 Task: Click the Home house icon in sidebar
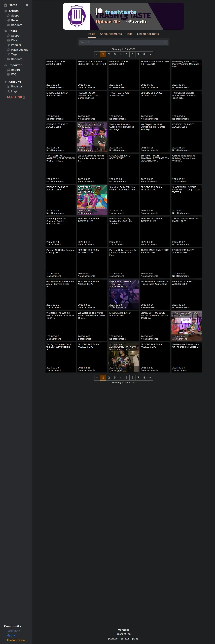pyautogui.click(x=6, y=5)
